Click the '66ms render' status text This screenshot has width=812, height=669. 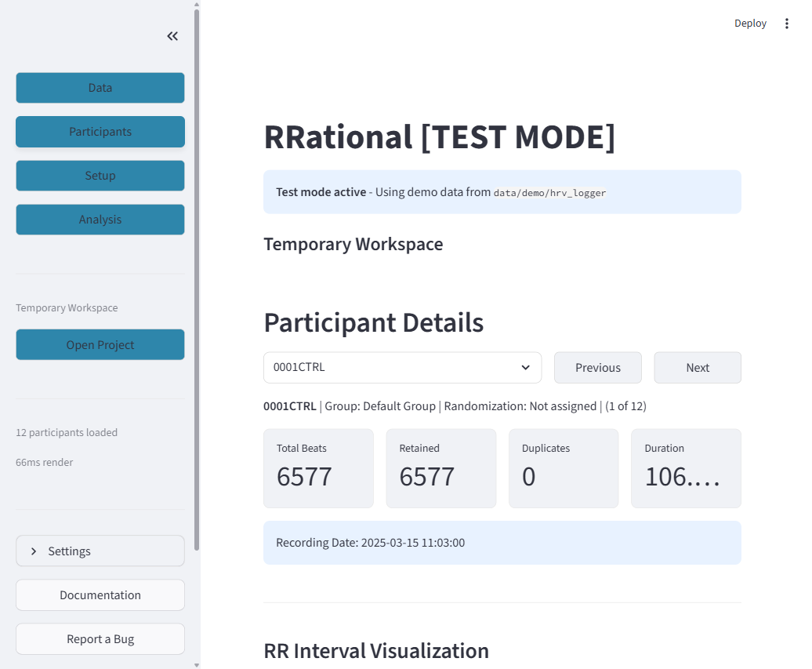click(44, 462)
